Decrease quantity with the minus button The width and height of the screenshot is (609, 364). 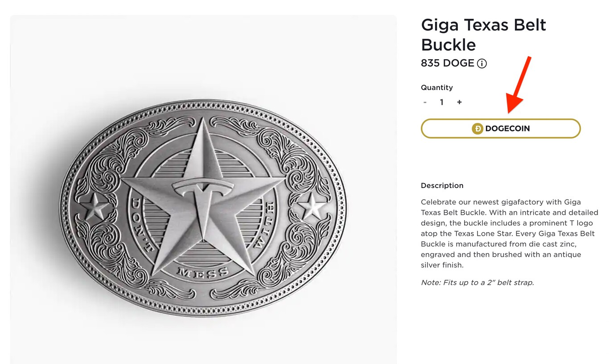425,102
